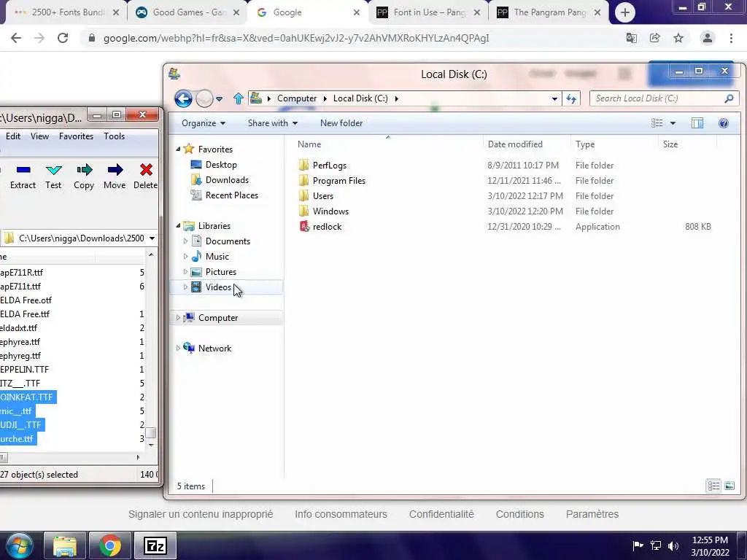This screenshot has width=747, height=560.
Task: Switch to large icons view at status bar
Action: pos(729,486)
